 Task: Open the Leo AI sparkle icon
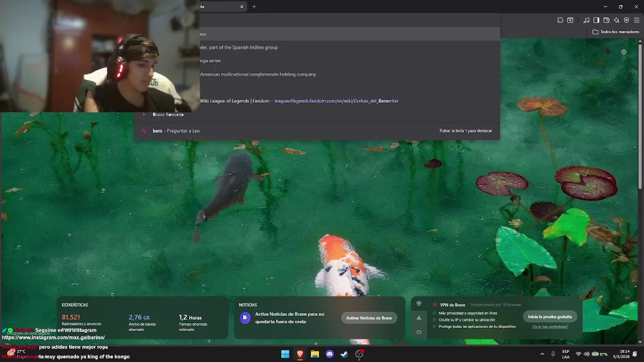pyautogui.click(x=616, y=20)
